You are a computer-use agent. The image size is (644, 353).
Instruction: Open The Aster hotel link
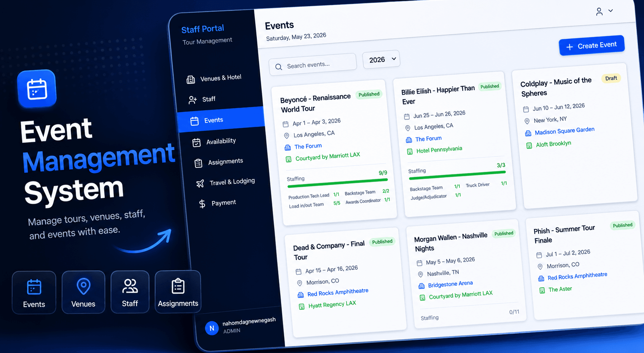560,289
